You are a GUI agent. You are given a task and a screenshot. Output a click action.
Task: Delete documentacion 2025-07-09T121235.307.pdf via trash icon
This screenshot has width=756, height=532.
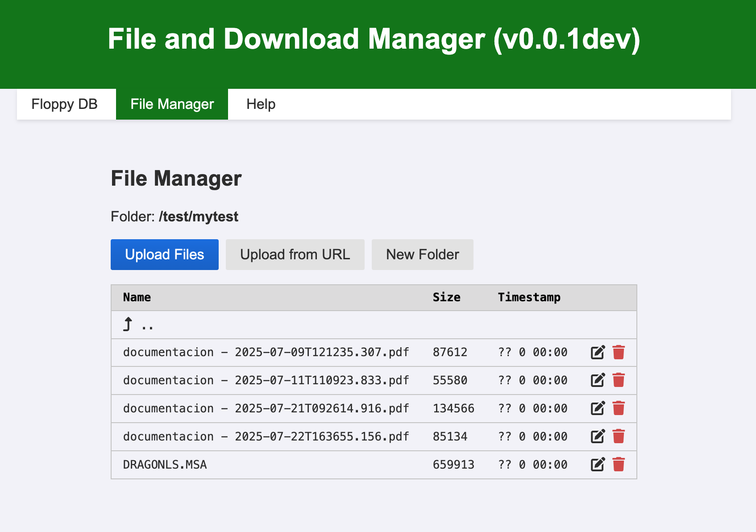coord(619,353)
